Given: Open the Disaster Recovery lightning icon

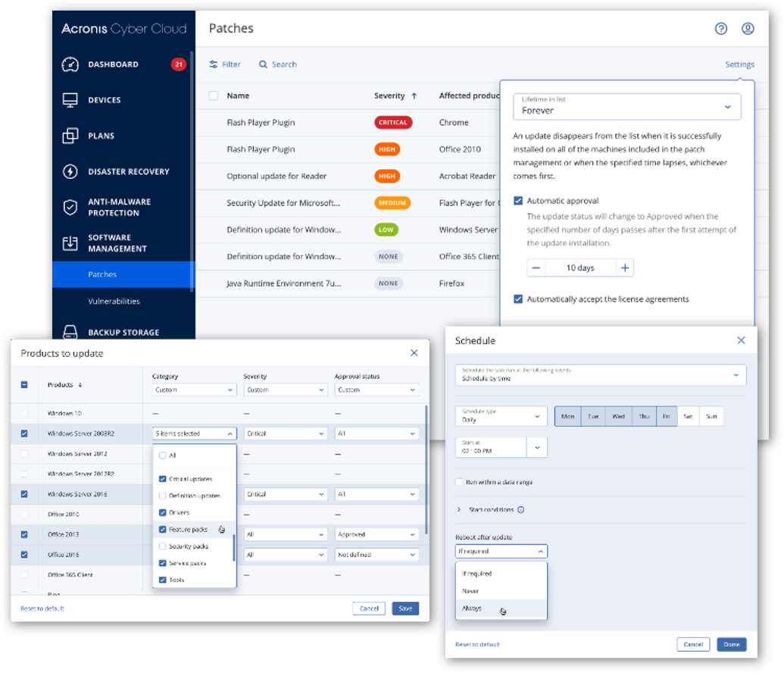Looking at the screenshot, I should [70, 171].
